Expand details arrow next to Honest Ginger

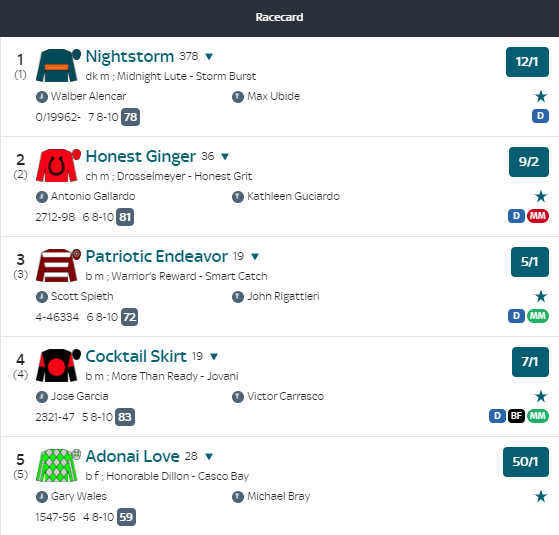pos(225,156)
